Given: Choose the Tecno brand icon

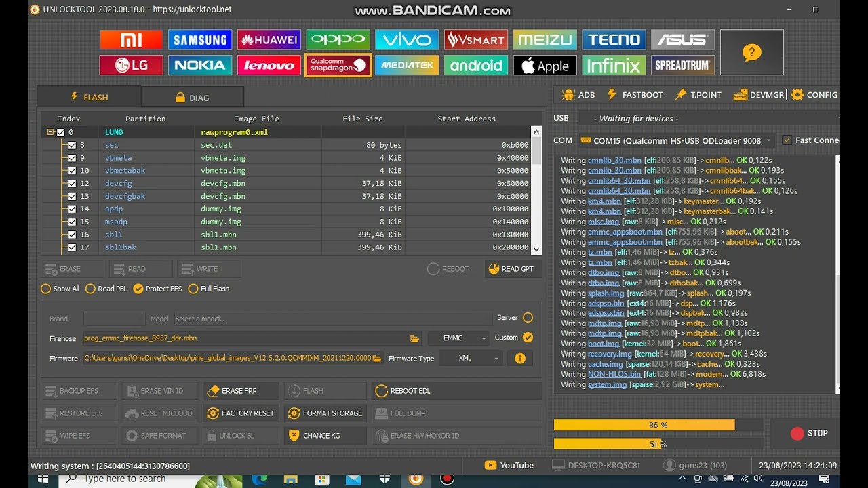Looking at the screenshot, I should pyautogui.click(x=614, y=39).
